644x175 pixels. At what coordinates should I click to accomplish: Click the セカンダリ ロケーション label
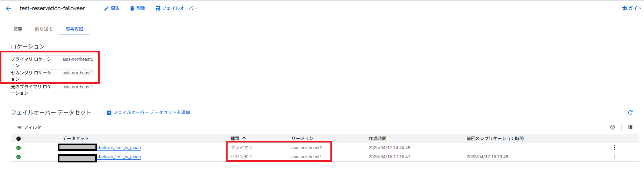tap(31, 76)
